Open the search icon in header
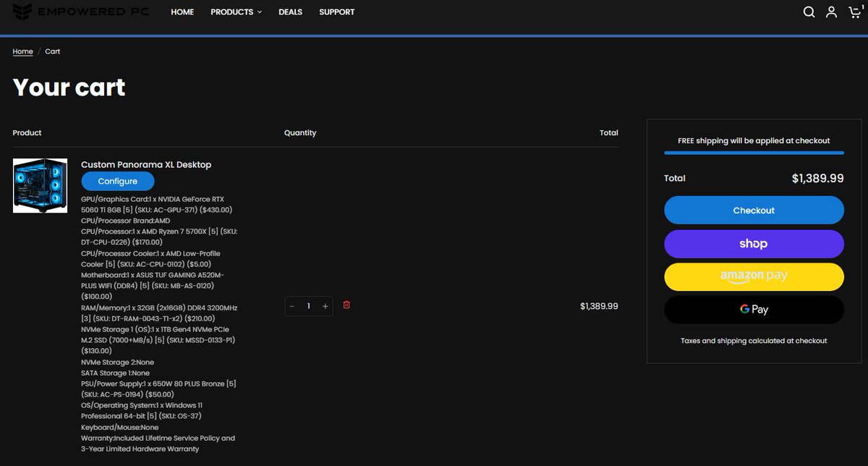This screenshot has height=466, width=868. (x=809, y=12)
